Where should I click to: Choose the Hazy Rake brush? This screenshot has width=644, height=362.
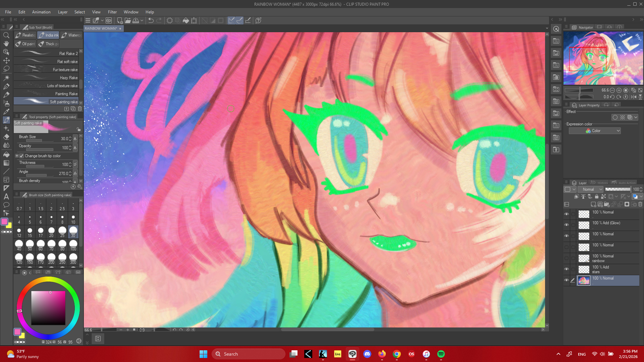[x=47, y=78]
